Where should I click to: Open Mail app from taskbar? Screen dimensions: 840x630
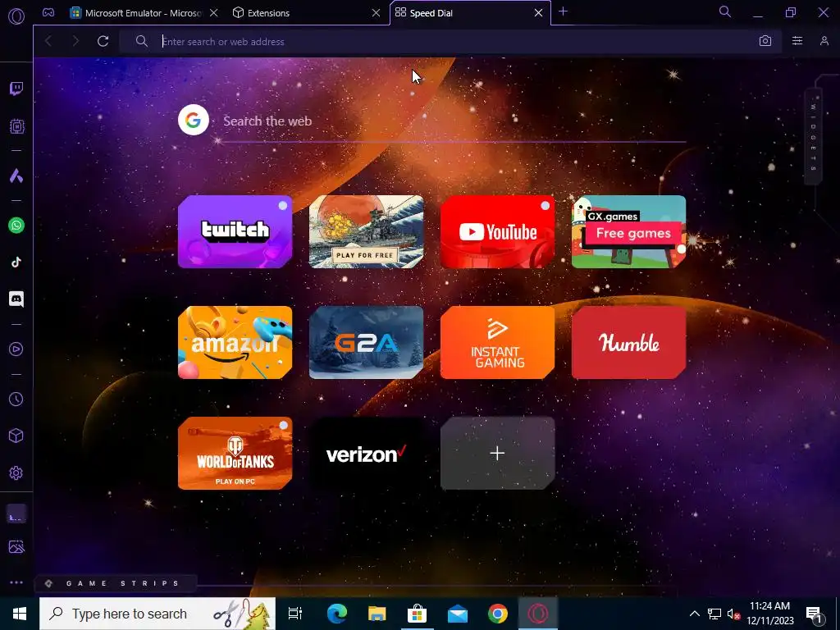pos(458,614)
